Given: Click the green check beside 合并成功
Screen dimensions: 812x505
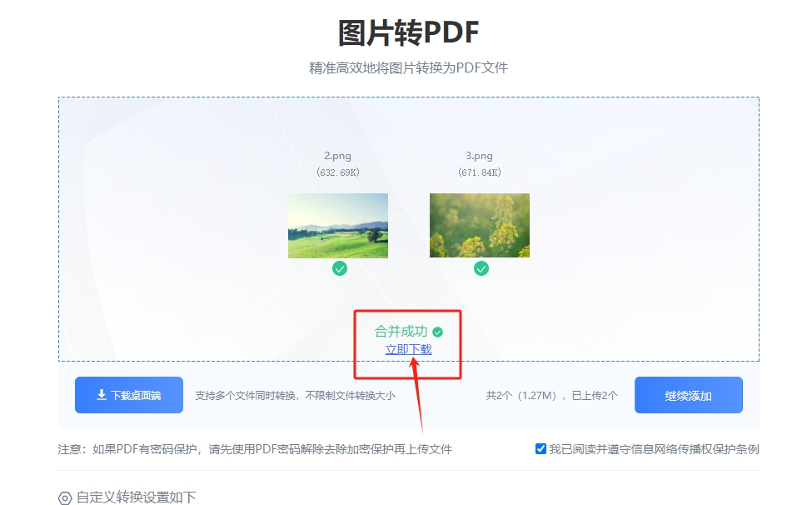Looking at the screenshot, I should (x=437, y=332).
